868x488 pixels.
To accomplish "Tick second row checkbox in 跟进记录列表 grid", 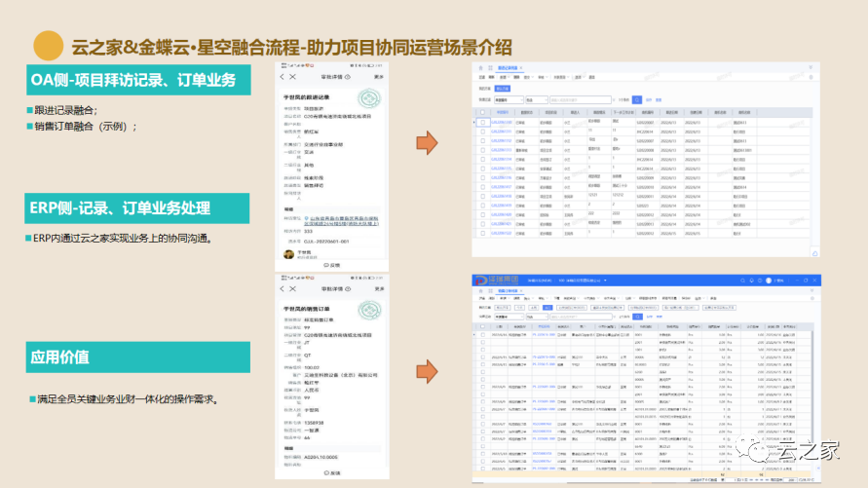I will pyautogui.click(x=483, y=131).
